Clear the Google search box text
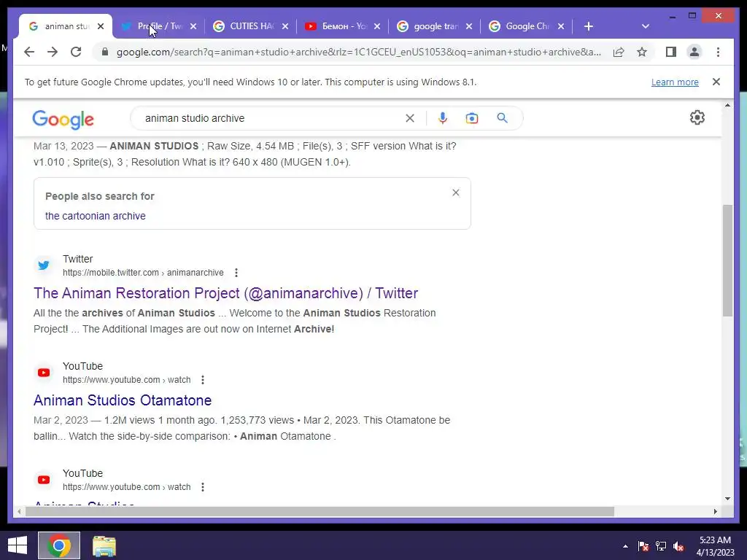 point(410,118)
